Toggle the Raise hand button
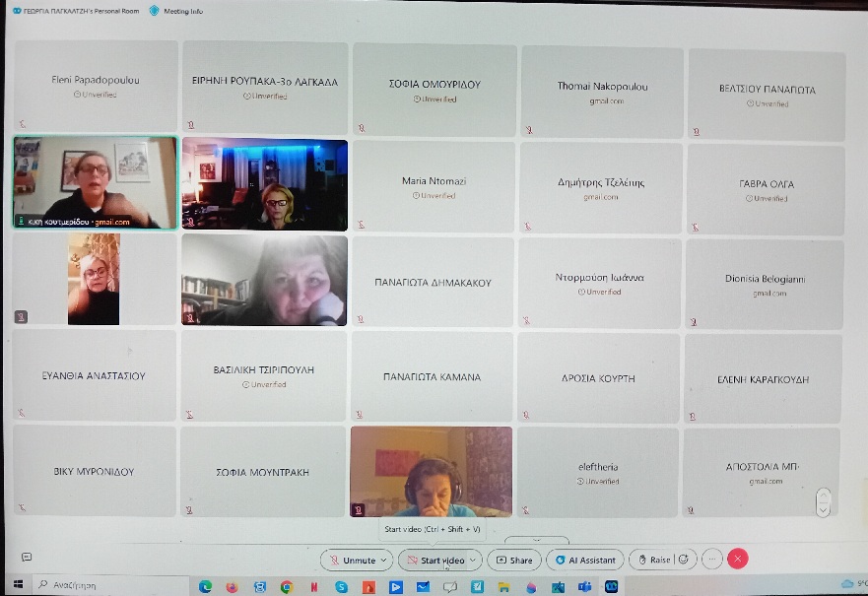This screenshot has width=868, height=596. pos(654,560)
